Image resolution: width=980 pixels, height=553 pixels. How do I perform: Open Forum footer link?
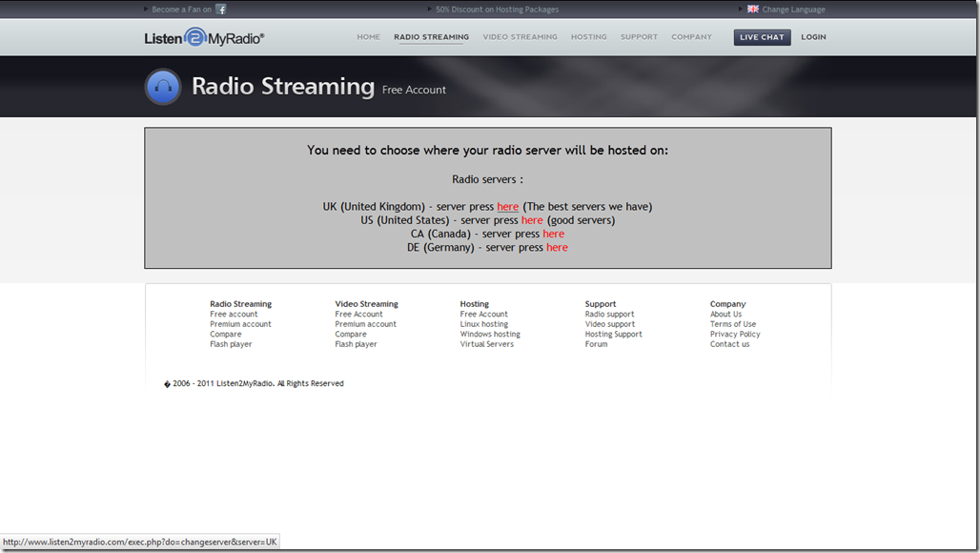click(596, 344)
